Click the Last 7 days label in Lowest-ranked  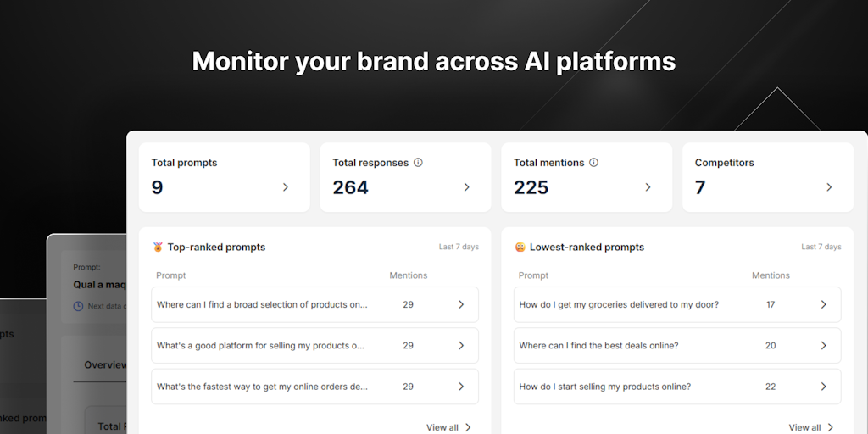821,248
